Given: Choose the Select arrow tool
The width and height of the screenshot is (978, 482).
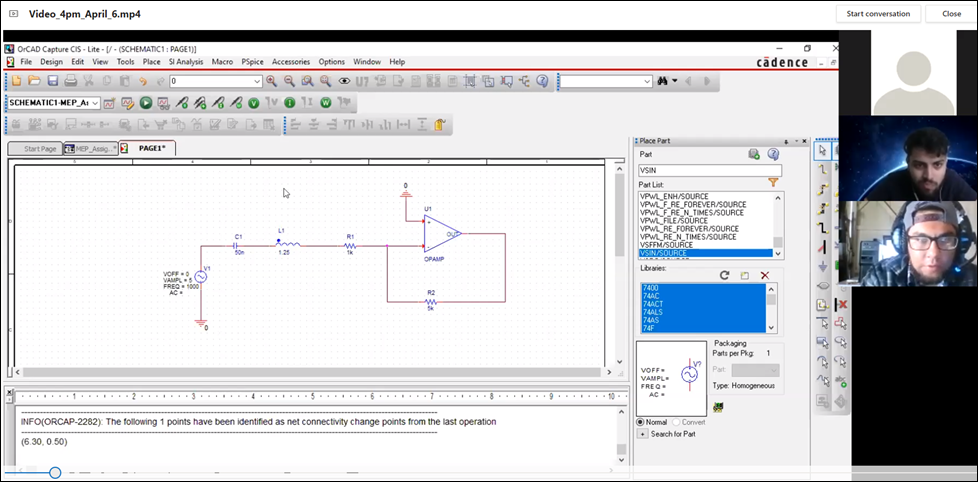Looking at the screenshot, I should (x=823, y=150).
